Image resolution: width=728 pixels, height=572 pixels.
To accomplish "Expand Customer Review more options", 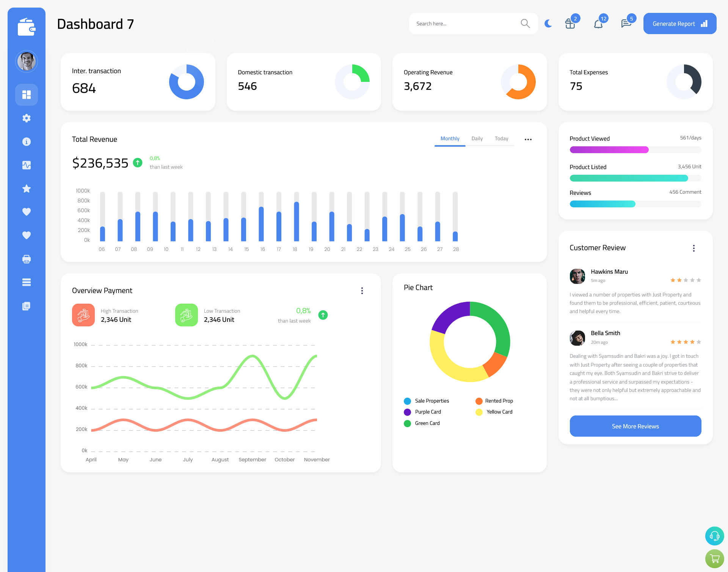I will point(695,248).
